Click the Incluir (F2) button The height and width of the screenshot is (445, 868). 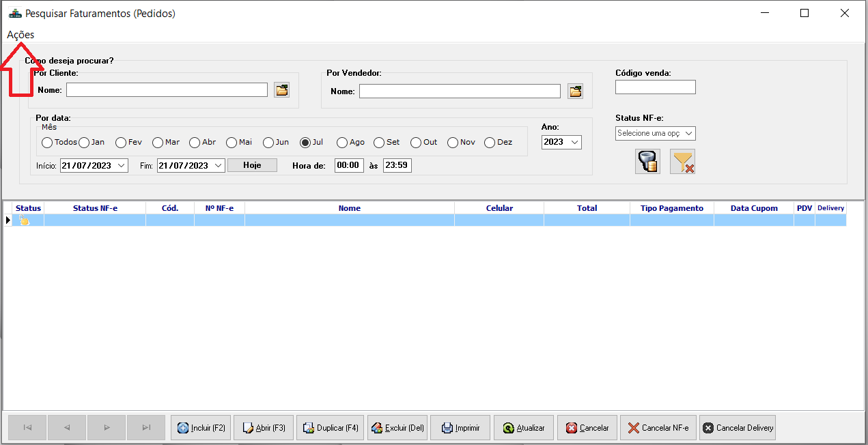(x=201, y=428)
